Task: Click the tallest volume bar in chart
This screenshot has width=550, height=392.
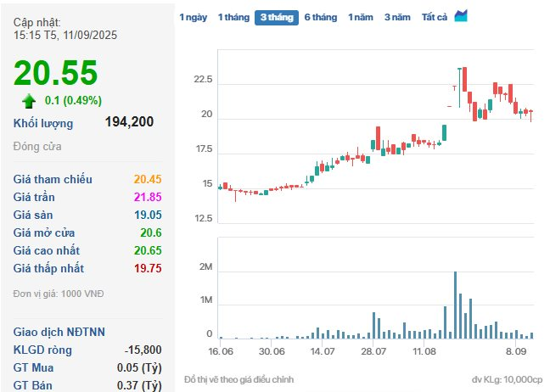Action: [x=455, y=305]
